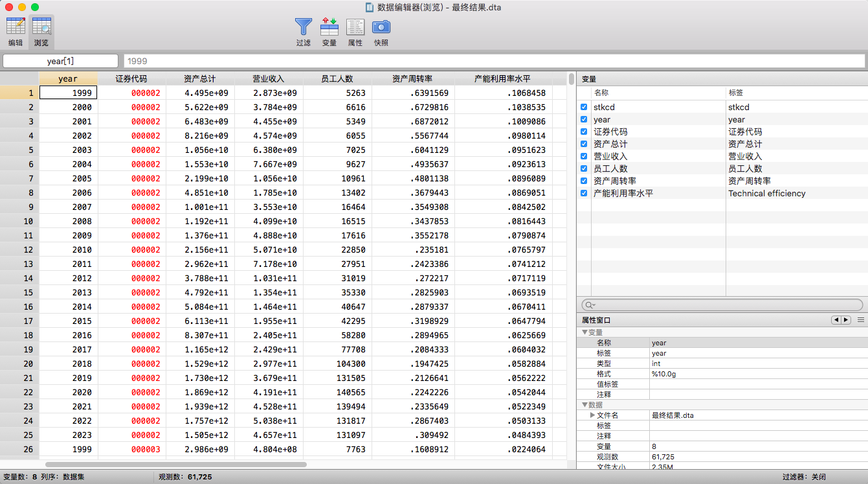Uncheck the stkcd variable checkbox
Viewport: 868px width, 484px height.
pos(584,107)
